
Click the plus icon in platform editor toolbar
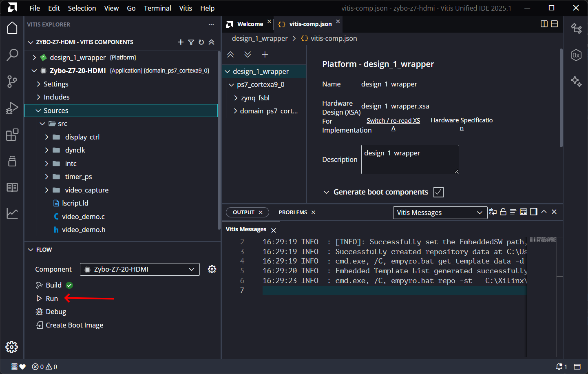pyautogui.click(x=265, y=55)
